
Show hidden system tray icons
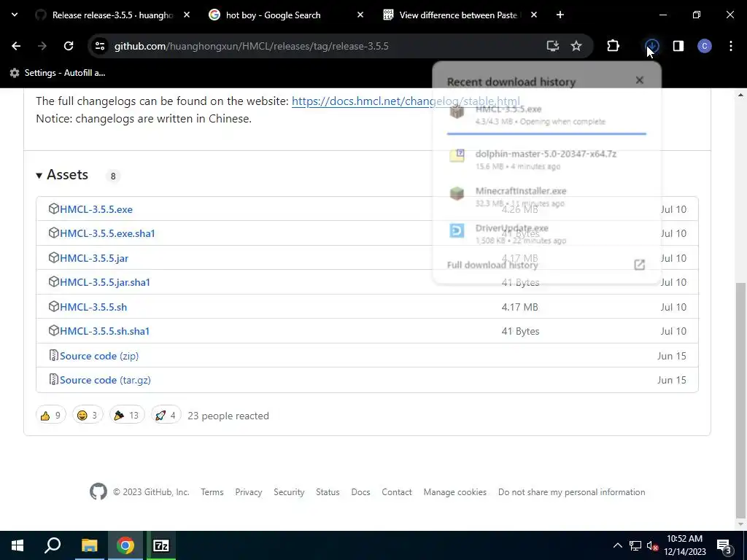(x=617, y=545)
